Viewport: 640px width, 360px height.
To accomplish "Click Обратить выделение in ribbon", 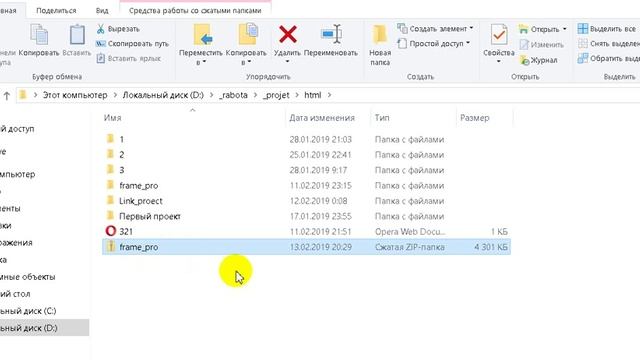I will (x=609, y=58).
